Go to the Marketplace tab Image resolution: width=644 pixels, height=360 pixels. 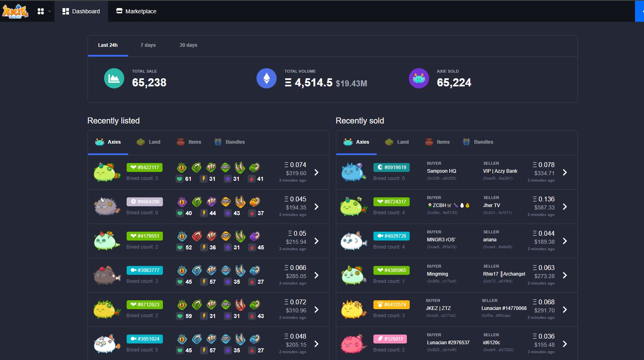(x=136, y=11)
